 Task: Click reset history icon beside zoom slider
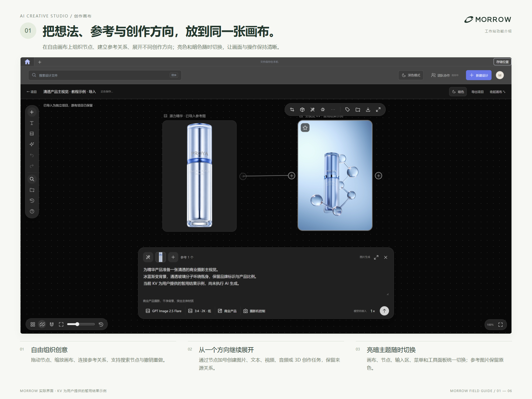click(x=101, y=324)
